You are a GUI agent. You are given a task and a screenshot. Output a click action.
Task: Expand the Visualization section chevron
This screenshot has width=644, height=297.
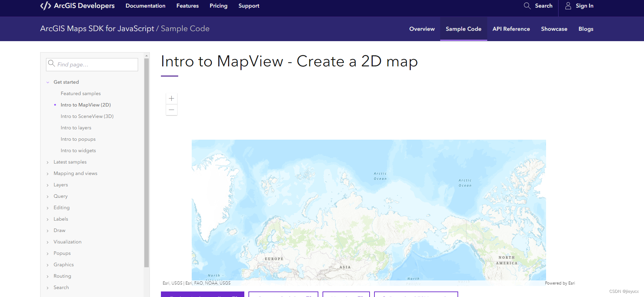click(x=48, y=242)
